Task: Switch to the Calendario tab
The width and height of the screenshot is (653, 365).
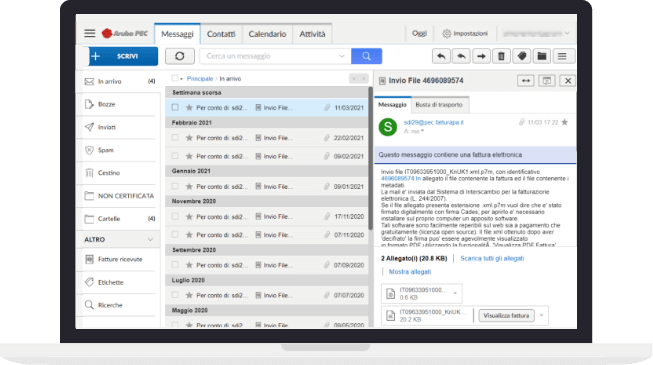Action: (267, 34)
